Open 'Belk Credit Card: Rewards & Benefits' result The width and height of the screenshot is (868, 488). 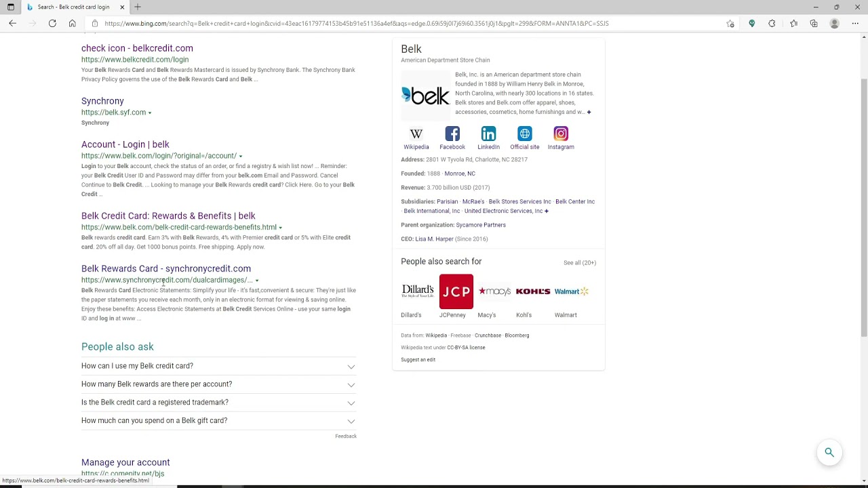click(x=168, y=216)
